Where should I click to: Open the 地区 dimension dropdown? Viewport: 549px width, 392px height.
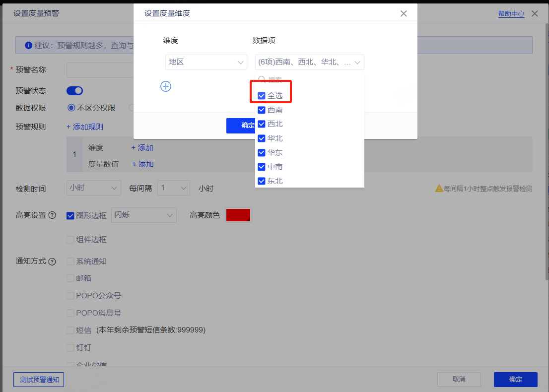(x=206, y=63)
